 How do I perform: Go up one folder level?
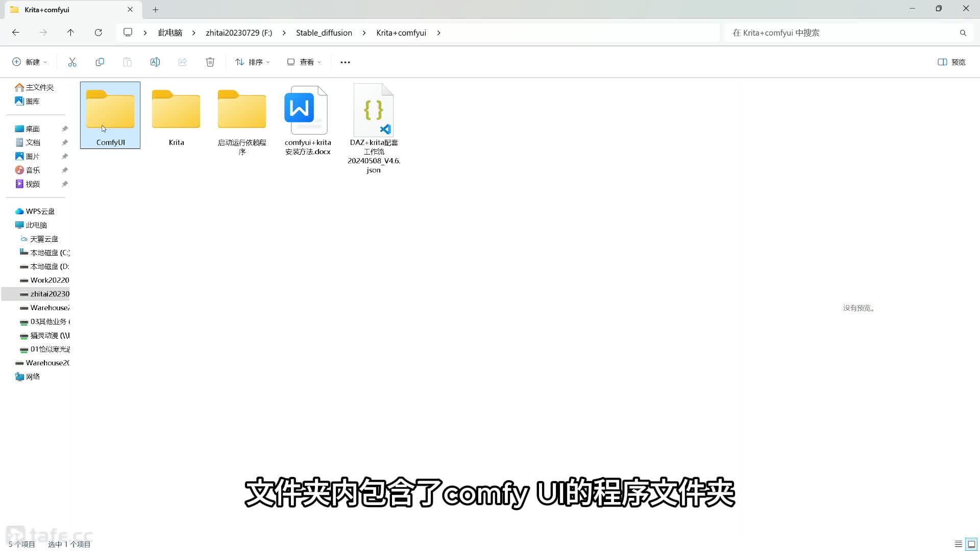[70, 33]
